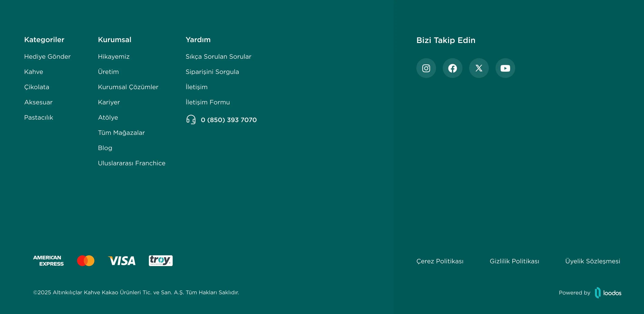Open the Blog link

tap(105, 148)
